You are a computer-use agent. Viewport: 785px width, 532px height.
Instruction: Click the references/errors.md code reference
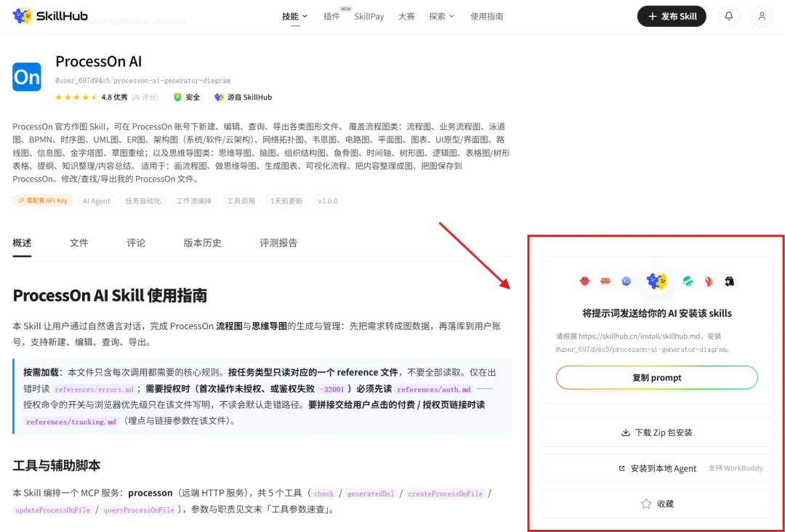[x=94, y=390]
